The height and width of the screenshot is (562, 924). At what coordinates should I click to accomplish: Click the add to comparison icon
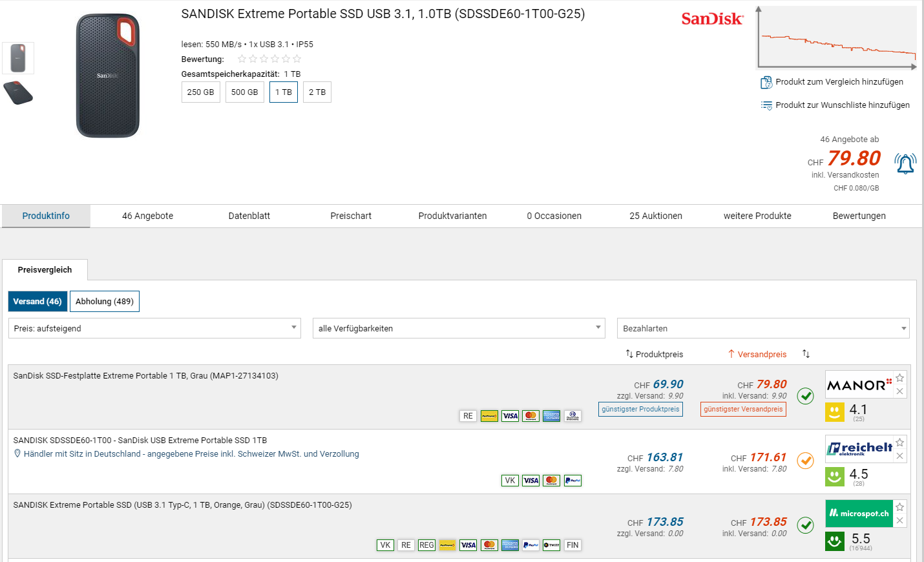[x=766, y=82]
